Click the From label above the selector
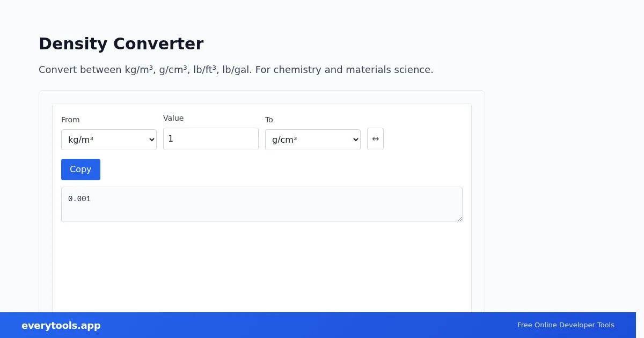Image resolution: width=644 pixels, height=338 pixels. [x=70, y=120]
